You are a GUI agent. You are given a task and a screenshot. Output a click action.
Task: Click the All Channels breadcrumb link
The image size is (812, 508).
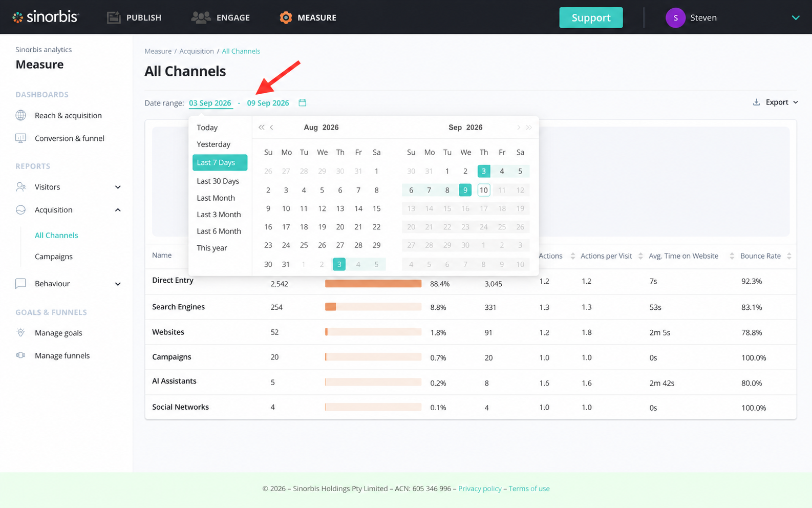click(x=241, y=51)
